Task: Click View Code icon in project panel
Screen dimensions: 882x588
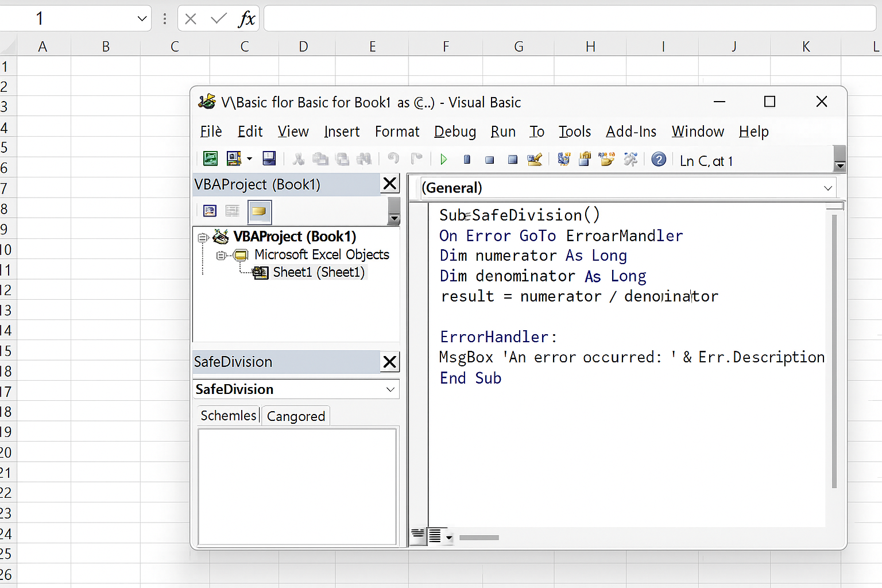Action: [x=210, y=211]
